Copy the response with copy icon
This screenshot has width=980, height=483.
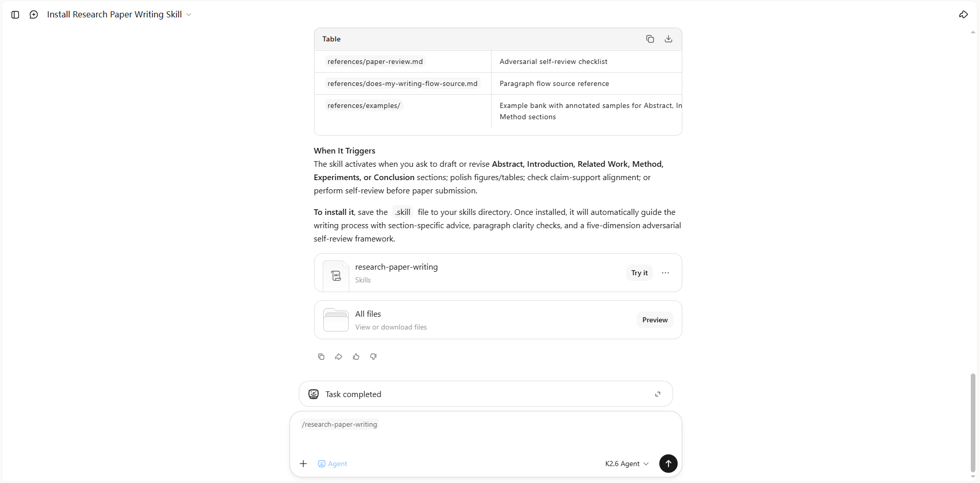point(321,357)
